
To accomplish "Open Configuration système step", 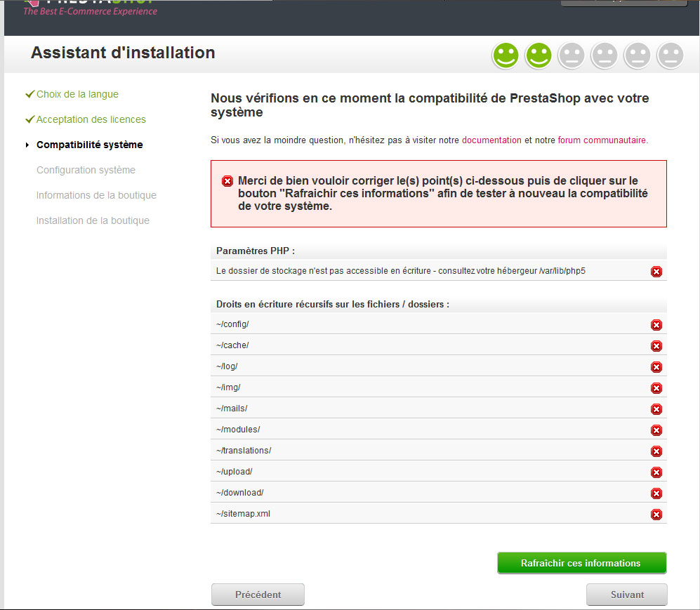I will click(86, 170).
